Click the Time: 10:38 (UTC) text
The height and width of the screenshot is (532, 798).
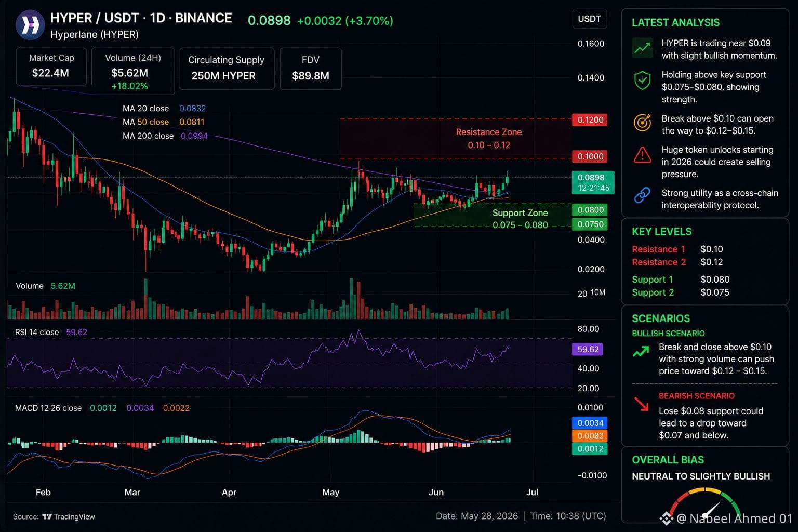(568, 516)
